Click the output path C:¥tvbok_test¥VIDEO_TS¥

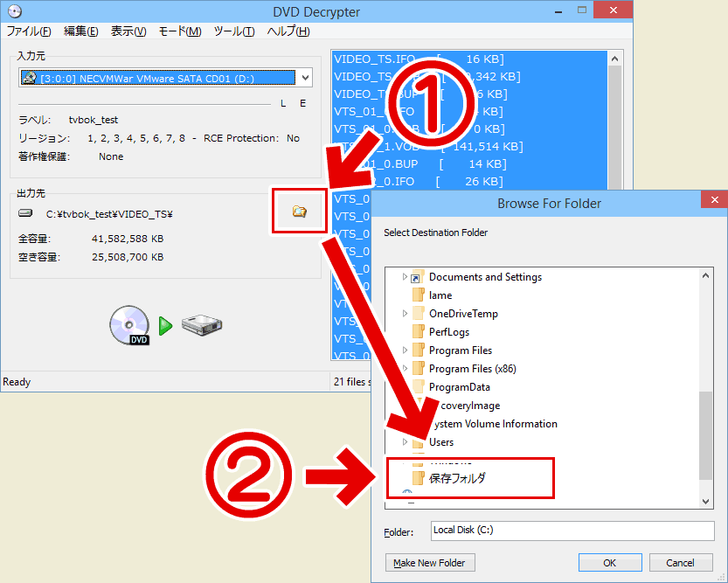[x=109, y=214]
